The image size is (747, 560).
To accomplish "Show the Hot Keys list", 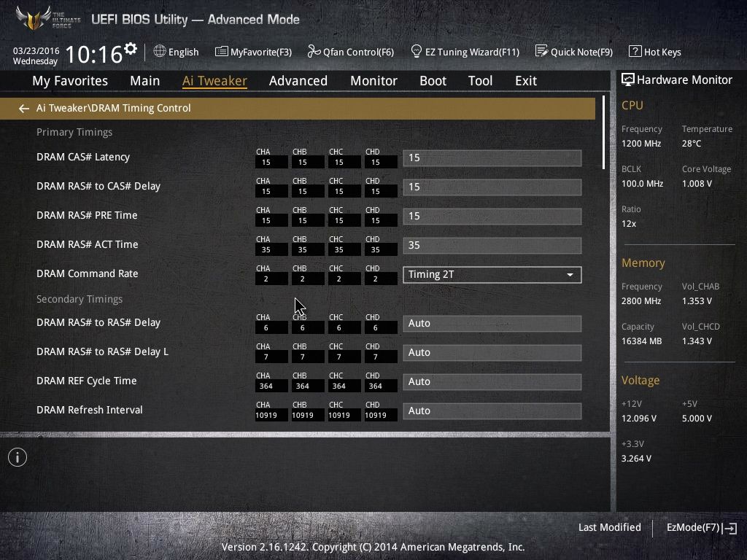I will (655, 52).
